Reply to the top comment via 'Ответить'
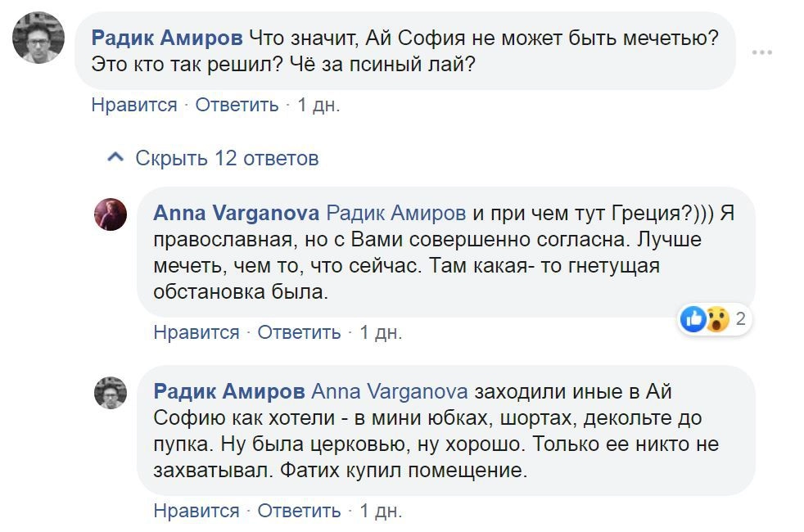The width and height of the screenshot is (804, 532). tap(237, 105)
